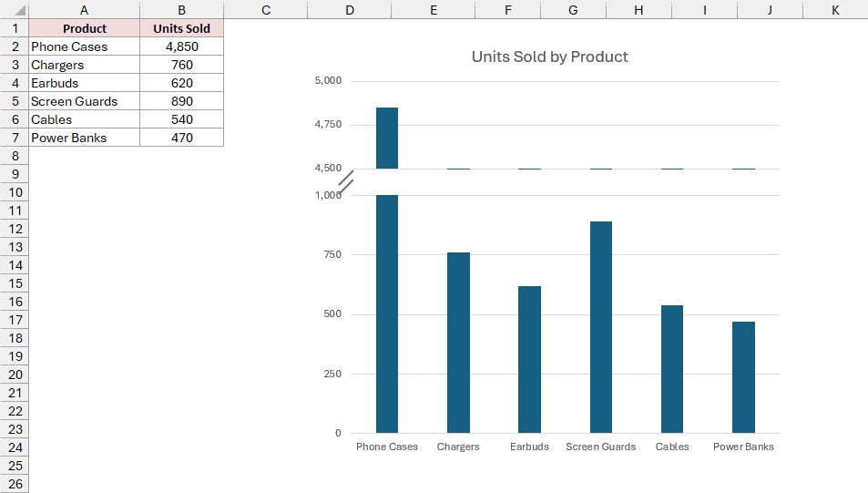Viewport: 868px width, 493px height.
Task: Click the 'Screen Guards' category axis label
Action: pos(600,447)
